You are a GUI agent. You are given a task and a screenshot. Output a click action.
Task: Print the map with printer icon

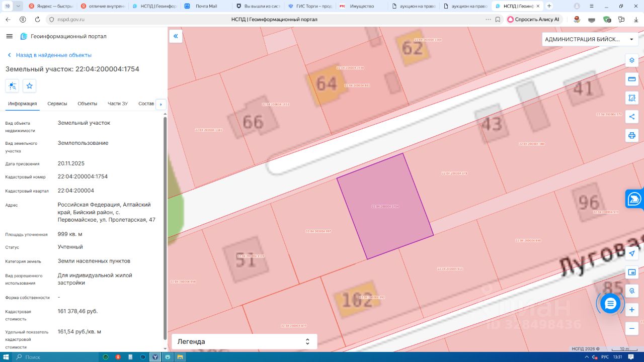[x=632, y=135]
